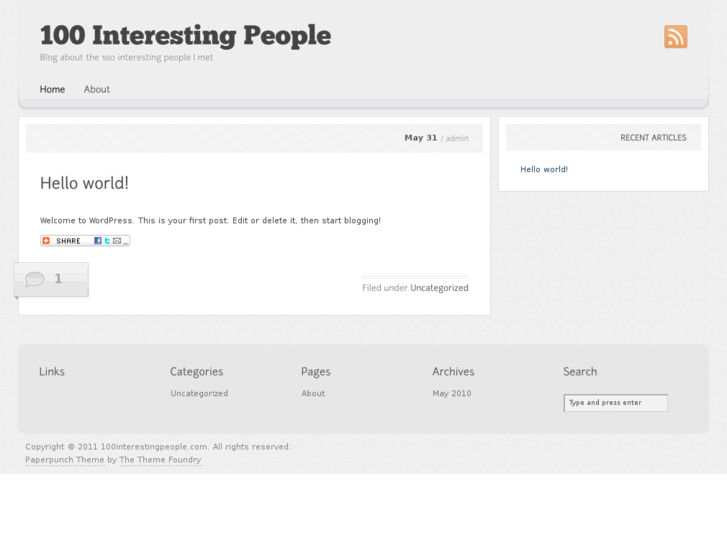The image size is (727, 545).
Task: Click the Paperpunch Theme link
Action: coord(64,460)
